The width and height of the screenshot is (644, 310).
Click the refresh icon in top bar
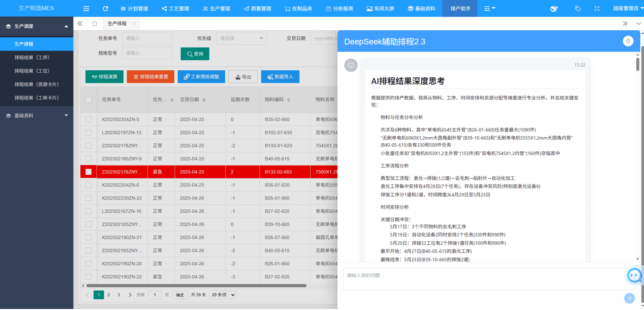pos(105,8)
